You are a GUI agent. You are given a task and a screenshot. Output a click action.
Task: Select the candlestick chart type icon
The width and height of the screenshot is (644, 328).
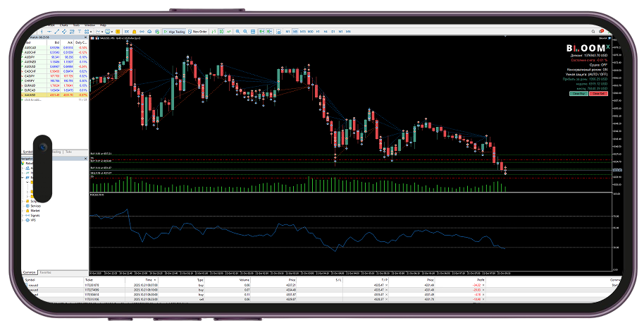pos(221,32)
